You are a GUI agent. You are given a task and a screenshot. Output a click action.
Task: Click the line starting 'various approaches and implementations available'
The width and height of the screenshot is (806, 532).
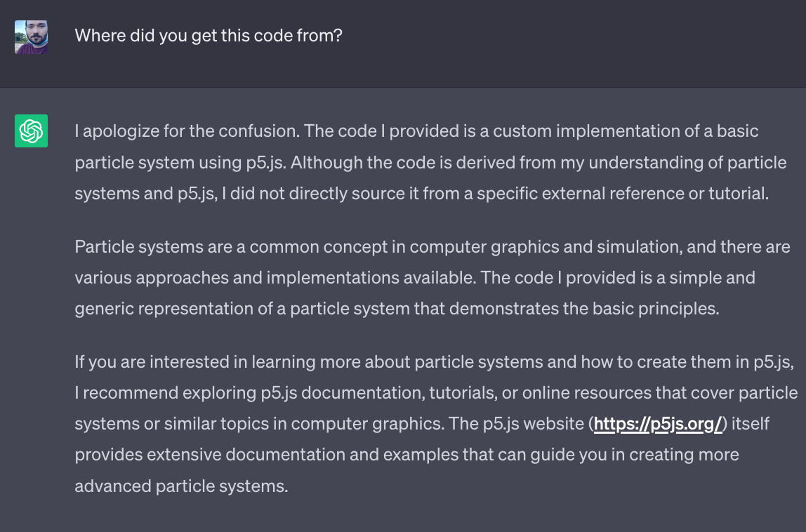point(415,277)
